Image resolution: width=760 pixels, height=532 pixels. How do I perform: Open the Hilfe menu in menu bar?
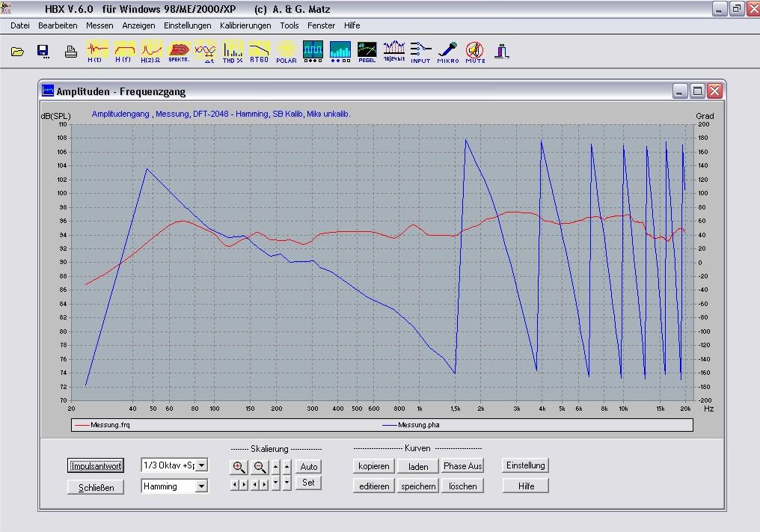(352, 25)
